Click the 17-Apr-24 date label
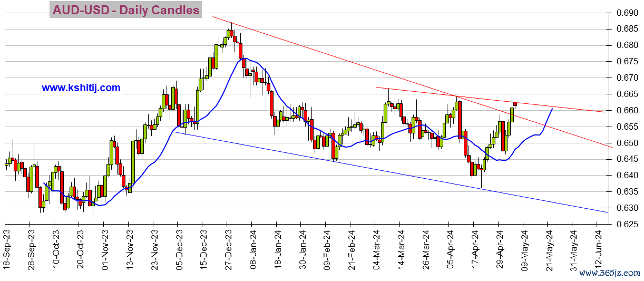 coord(476,250)
